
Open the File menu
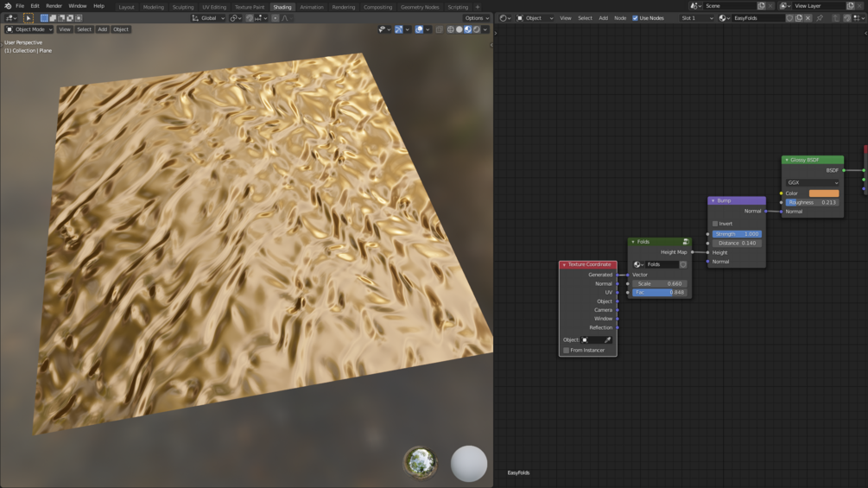20,6
